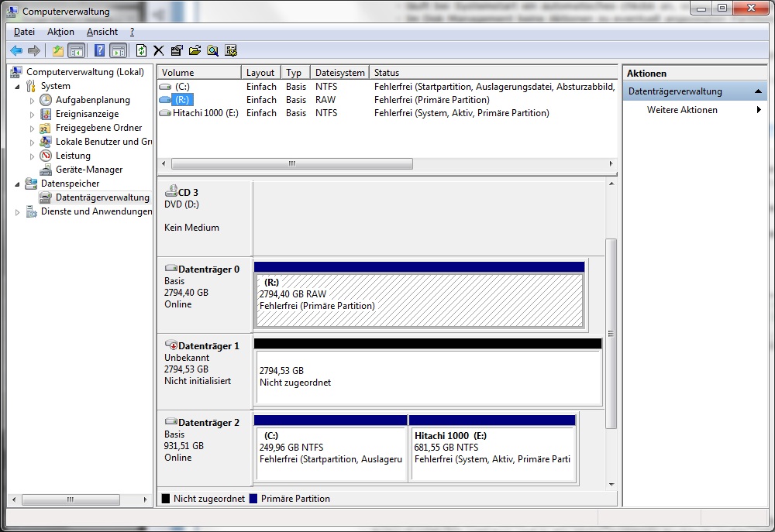Viewport: 775px width, 532px height.
Task: Click the Datenspeicher storage icon
Action: (31, 184)
